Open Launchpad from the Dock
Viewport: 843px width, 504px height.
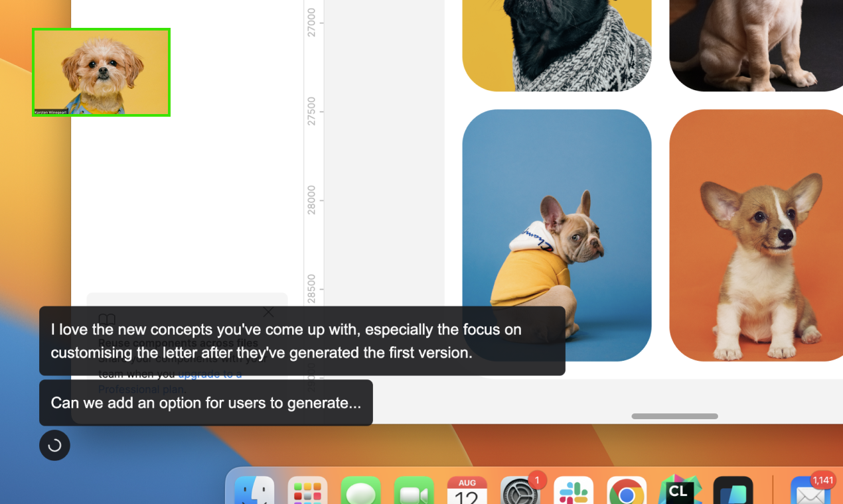pyautogui.click(x=307, y=492)
